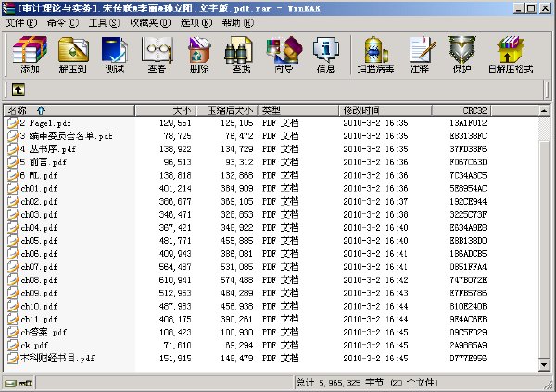Select file icon of 本科财经书目.pdf
The image size is (556, 392).
[13, 358]
